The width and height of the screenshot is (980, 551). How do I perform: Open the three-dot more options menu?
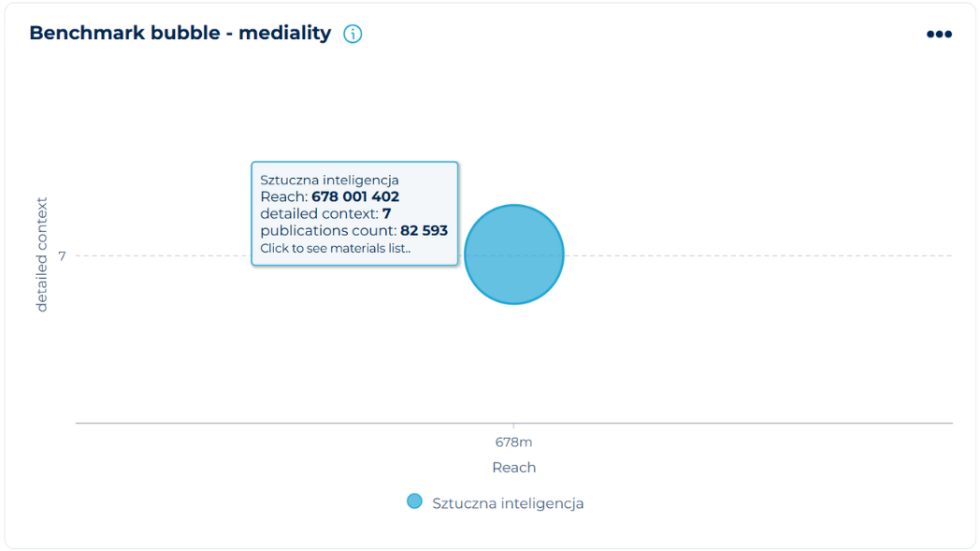click(x=939, y=35)
